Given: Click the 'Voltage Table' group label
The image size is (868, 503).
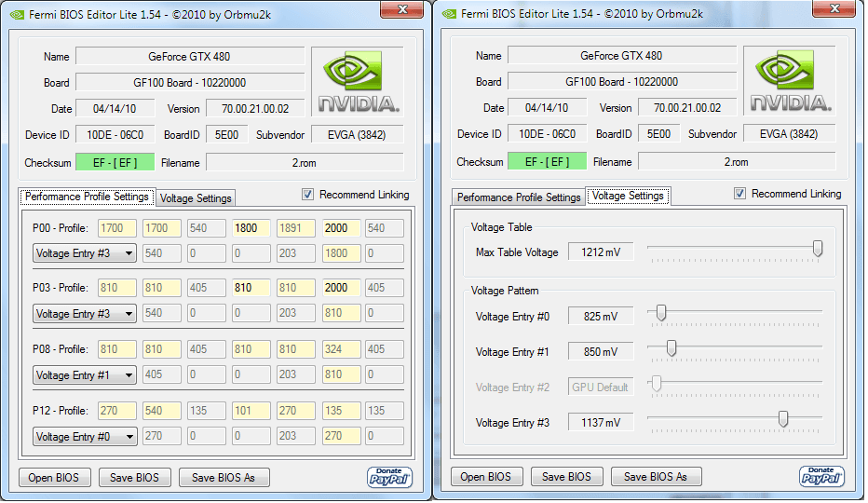Looking at the screenshot, I should pos(502,227).
